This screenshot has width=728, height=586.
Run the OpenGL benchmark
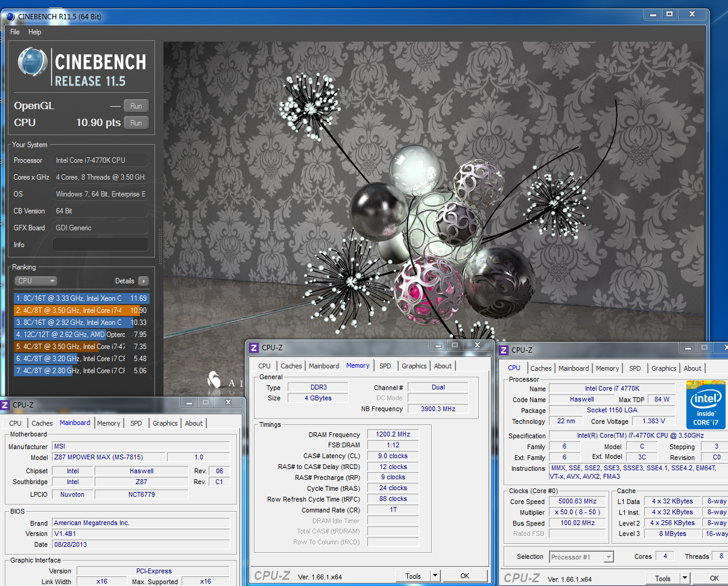(136, 106)
